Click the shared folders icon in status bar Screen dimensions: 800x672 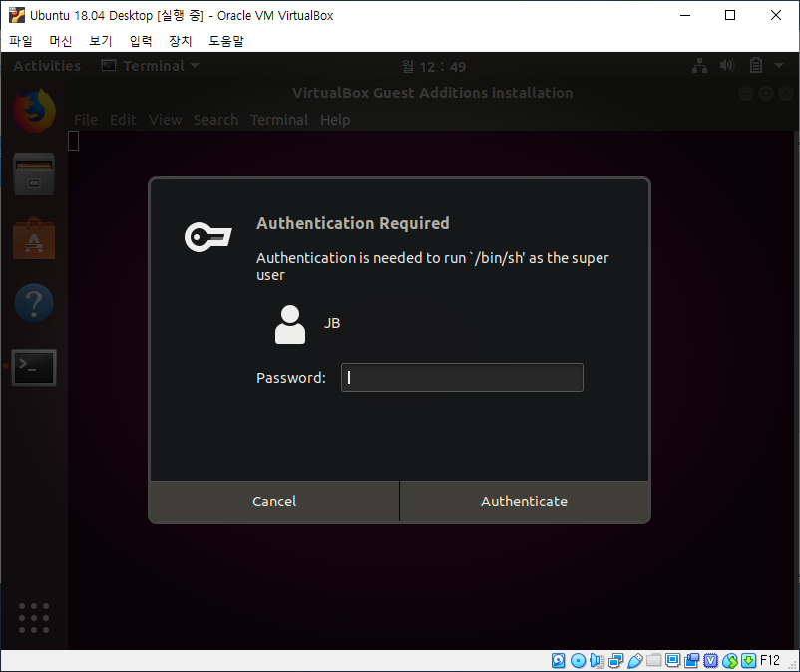click(x=653, y=661)
